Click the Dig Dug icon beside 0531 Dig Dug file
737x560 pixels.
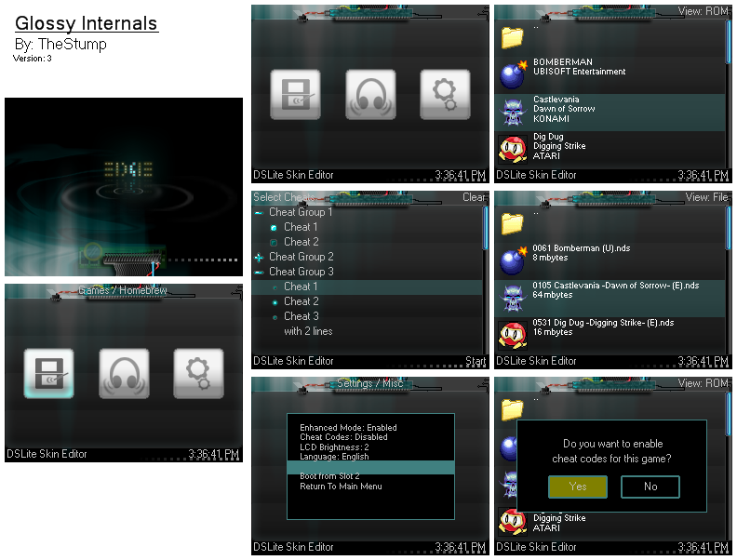(513, 336)
